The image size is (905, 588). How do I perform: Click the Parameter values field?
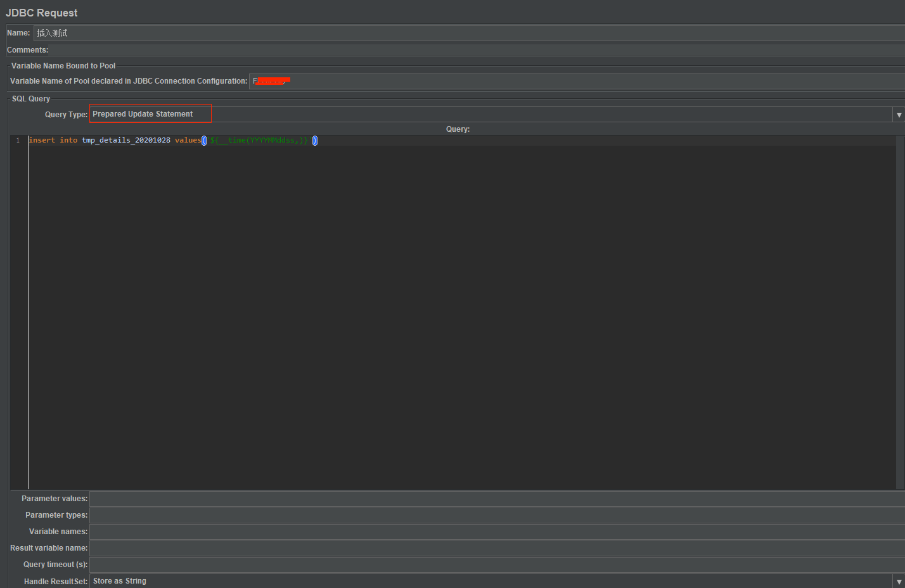pyautogui.click(x=497, y=499)
